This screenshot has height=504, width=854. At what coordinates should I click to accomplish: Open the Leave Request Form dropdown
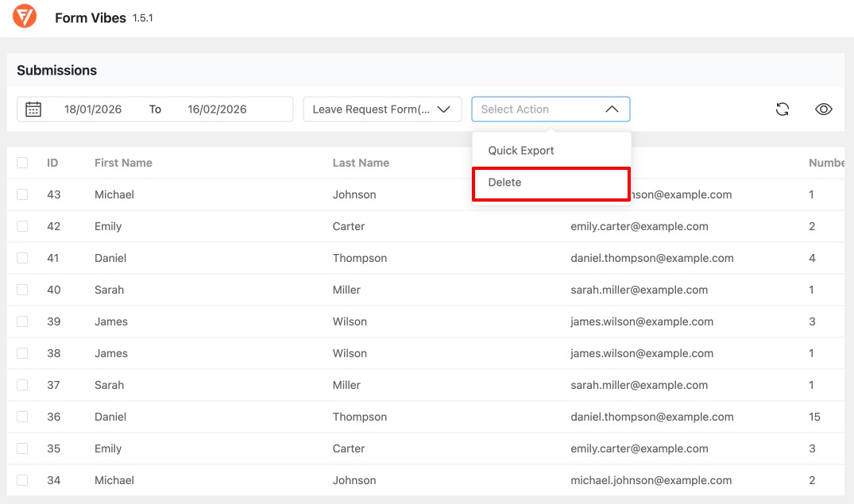382,110
